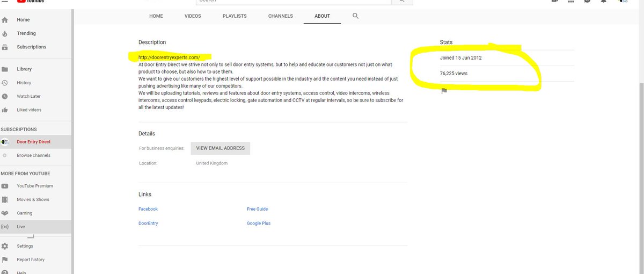
Task: Click the 76,225 views stat
Action: tap(453, 73)
